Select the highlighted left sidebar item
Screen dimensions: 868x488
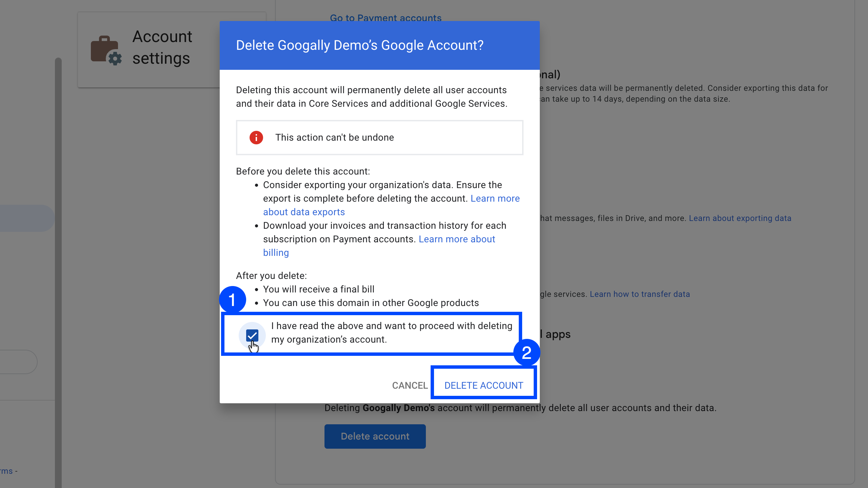(x=25, y=218)
